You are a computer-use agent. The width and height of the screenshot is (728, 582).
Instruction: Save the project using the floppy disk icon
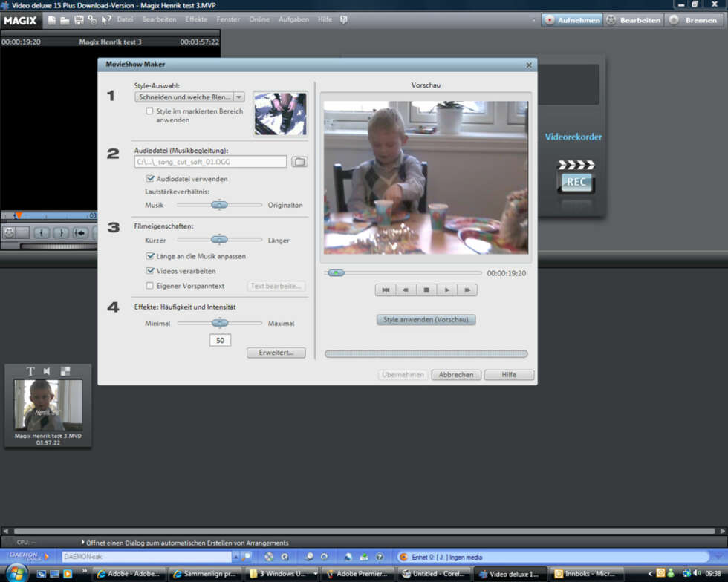click(79, 20)
